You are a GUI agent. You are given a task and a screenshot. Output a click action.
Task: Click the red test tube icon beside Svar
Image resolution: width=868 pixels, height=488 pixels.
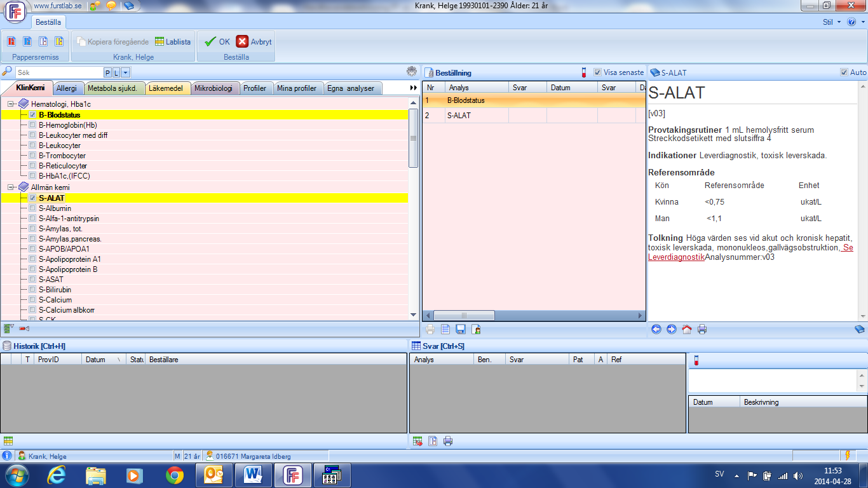pyautogui.click(x=696, y=360)
